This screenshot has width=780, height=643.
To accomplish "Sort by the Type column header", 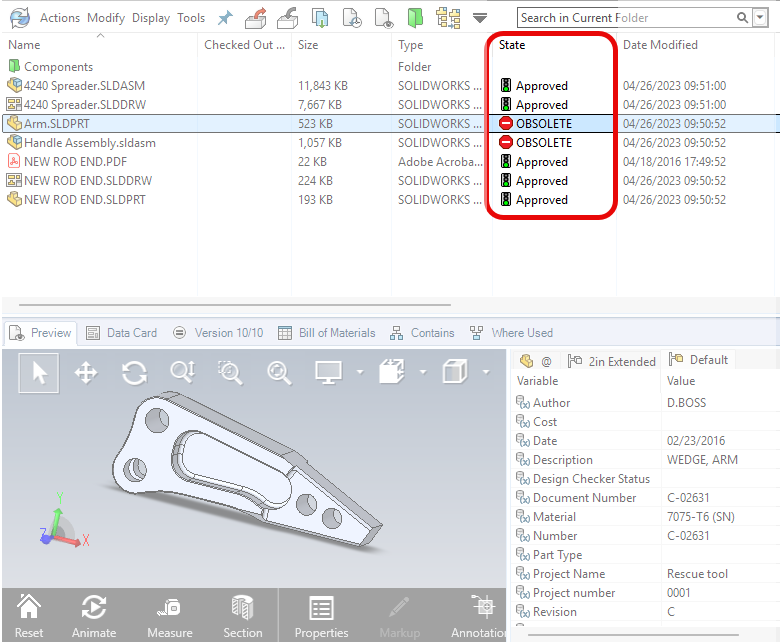I will pyautogui.click(x=410, y=45).
